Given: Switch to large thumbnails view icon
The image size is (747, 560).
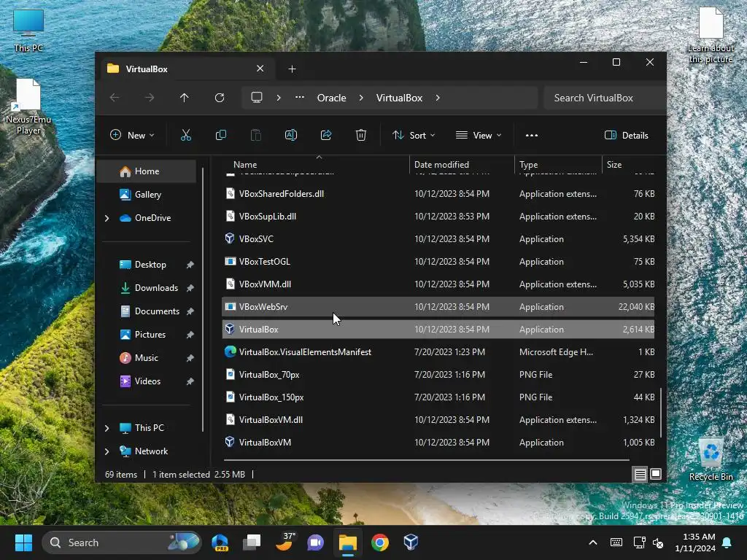Looking at the screenshot, I should 656,474.
